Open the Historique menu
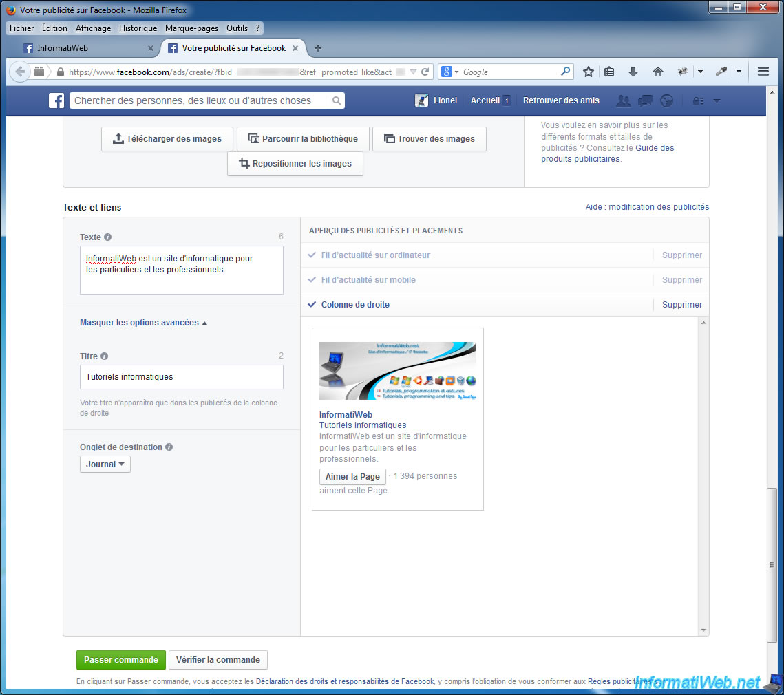This screenshot has height=695, width=784. pyautogui.click(x=138, y=28)
